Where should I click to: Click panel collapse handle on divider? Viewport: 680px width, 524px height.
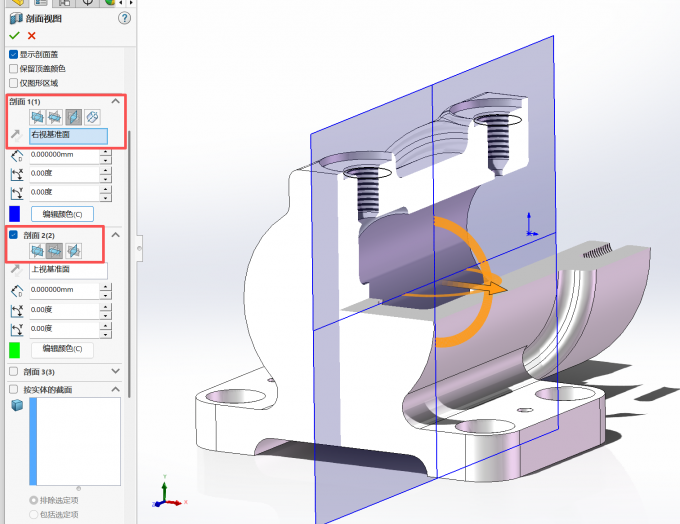[x=139, y=249]
